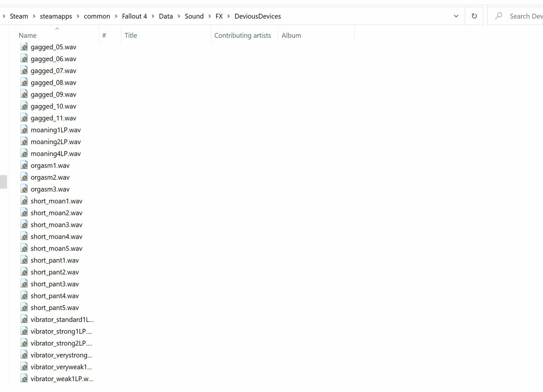Click the vibrator_strong2LP file icon
Viewport: 543px width, 392px height.
coord(24,343)
